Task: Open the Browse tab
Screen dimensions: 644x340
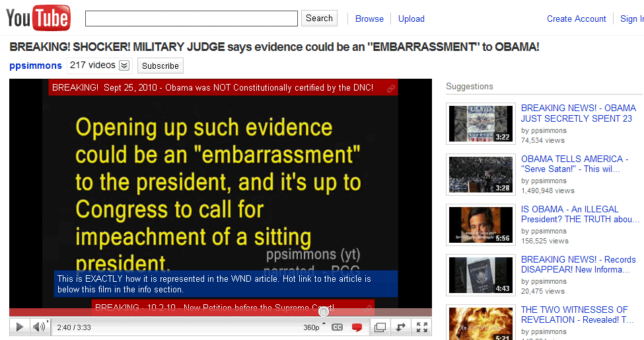Action: tap(369, 19)
